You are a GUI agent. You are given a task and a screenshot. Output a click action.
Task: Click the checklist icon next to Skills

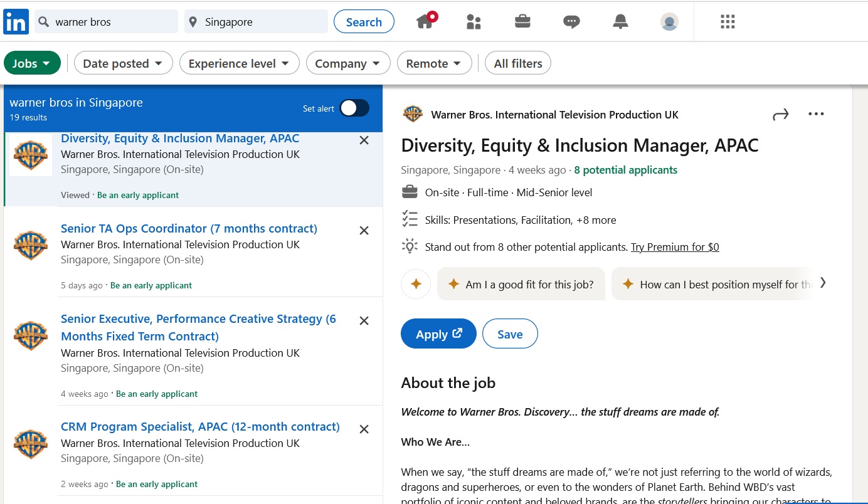coord(410,219)
